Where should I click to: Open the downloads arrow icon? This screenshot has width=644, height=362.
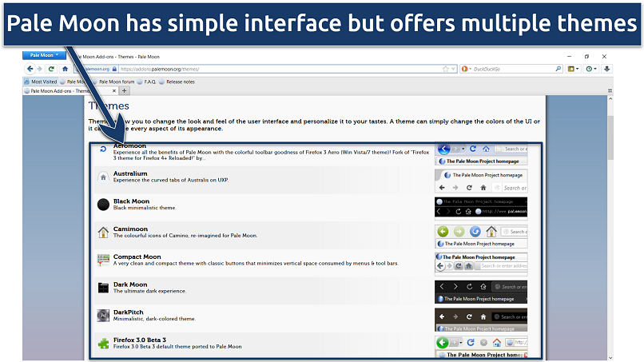click(x=607, y=70)
